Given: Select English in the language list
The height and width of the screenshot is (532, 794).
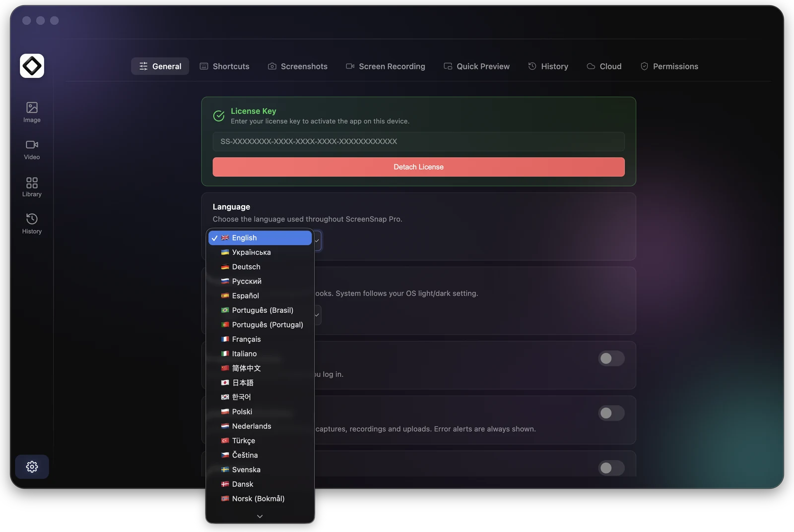Looking at the screenshot, I should pyautogui.click(x=260, y=238).
